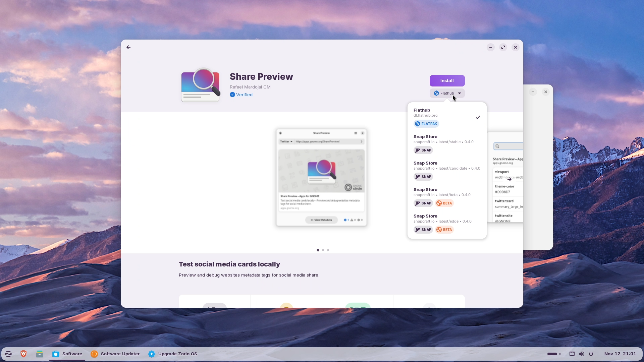Image resolution: width=644 pixels, height=362 pixels.
Task: Select the second carousel page dot
Action: point(323,250)
